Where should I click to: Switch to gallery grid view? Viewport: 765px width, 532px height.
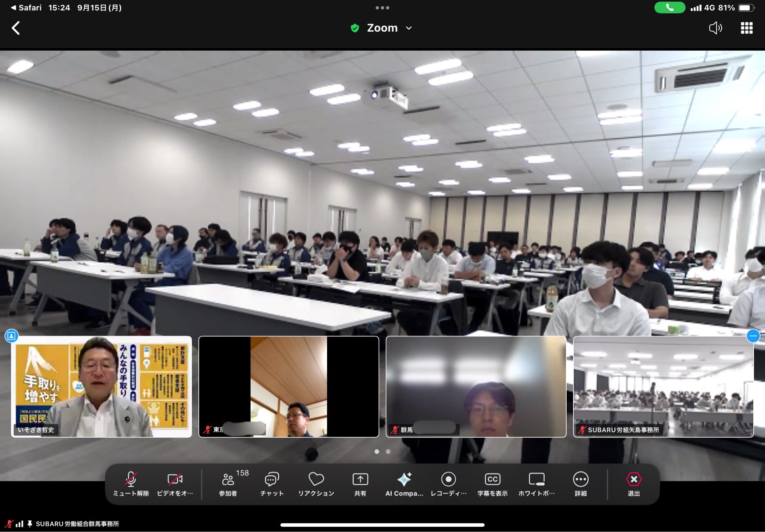tap(747, 28)
